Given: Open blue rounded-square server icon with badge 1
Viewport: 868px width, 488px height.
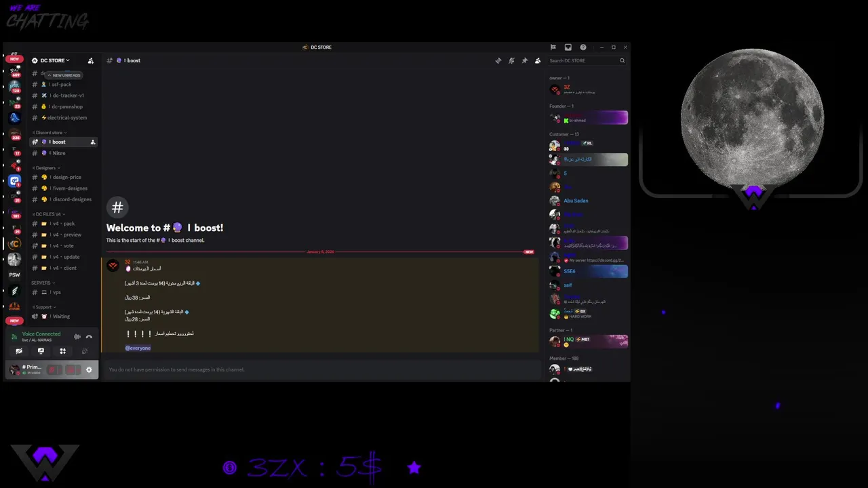Looking at the screenshot, I should click(x=14, y=180).
